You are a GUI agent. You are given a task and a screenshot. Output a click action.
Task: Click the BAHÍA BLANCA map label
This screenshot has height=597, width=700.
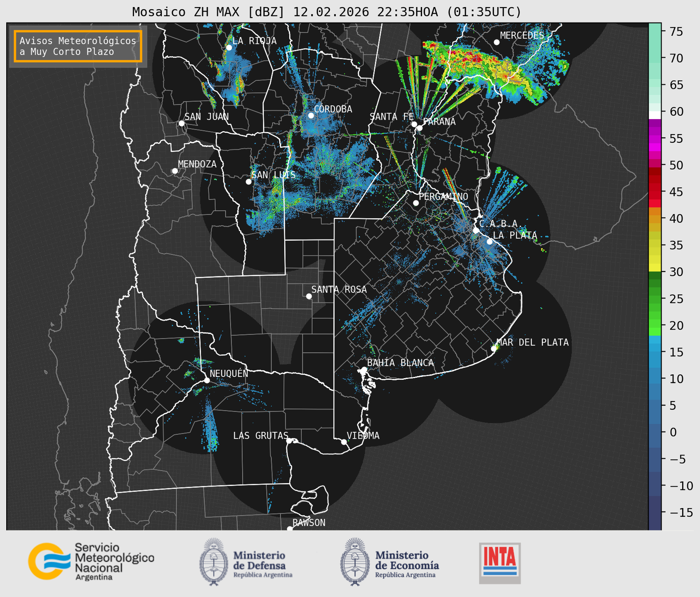point(400,363)
